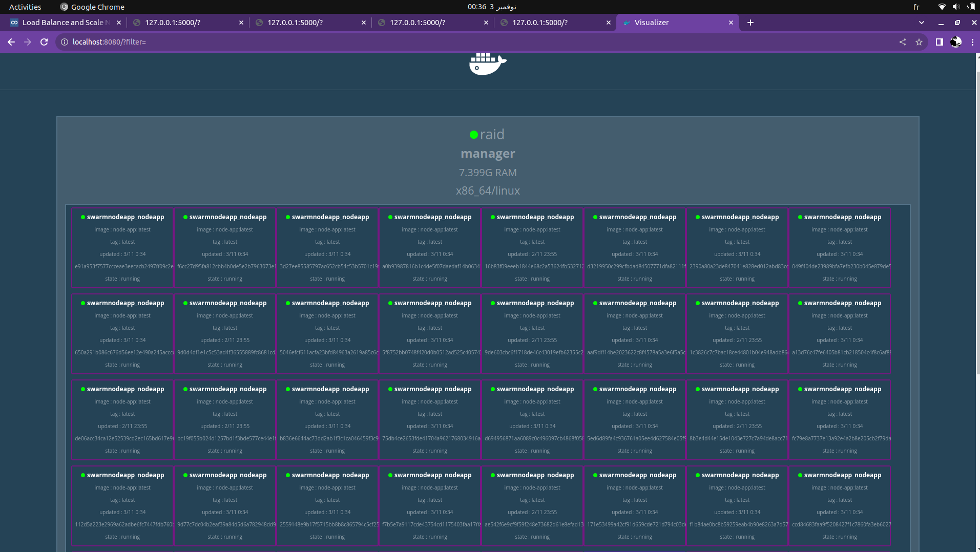Switch to third 127.0.0.1:5000 tab
980x552 pixels.
433,23
